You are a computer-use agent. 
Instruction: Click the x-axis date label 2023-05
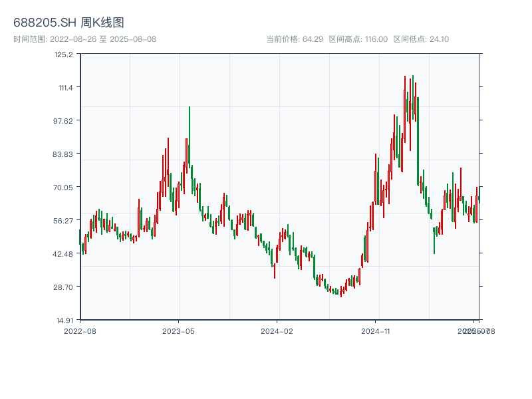pyautogui.click(x=178, y=331)
